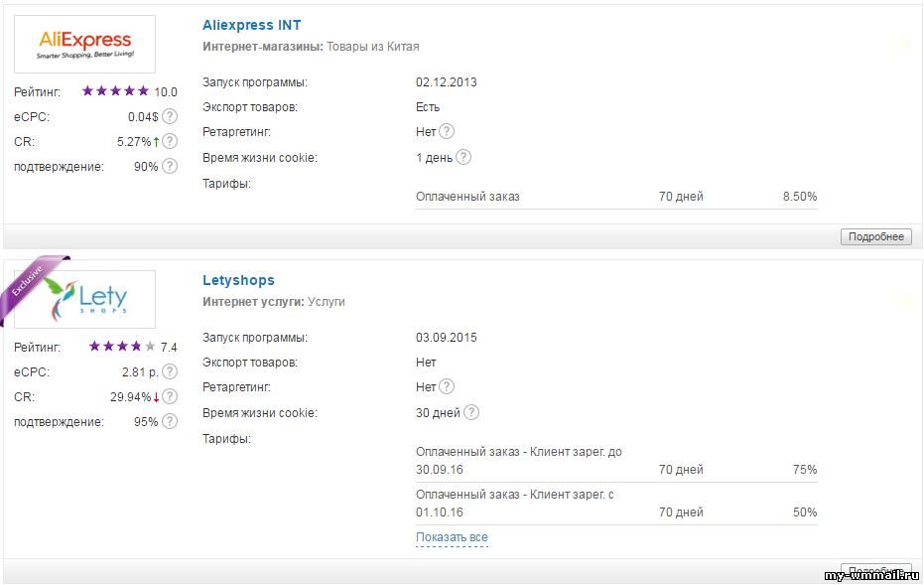The image size is (924, 585).
Task: Click help icon next to AliExpress Ретаргетинг Нет
Action: tap(447, 131)
